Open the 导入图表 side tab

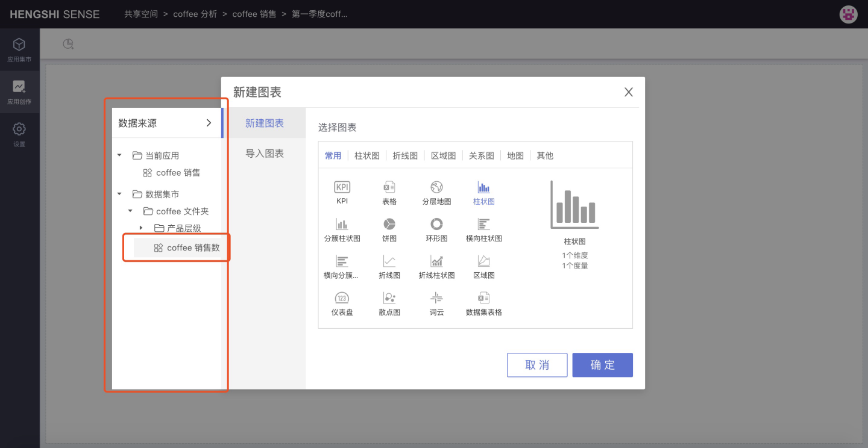264,154
